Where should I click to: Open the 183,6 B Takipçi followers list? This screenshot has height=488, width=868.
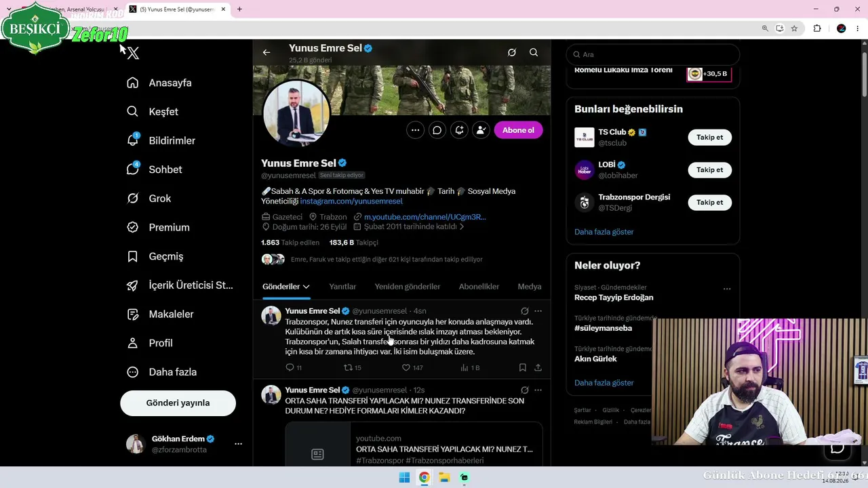[x=353, y=243]
